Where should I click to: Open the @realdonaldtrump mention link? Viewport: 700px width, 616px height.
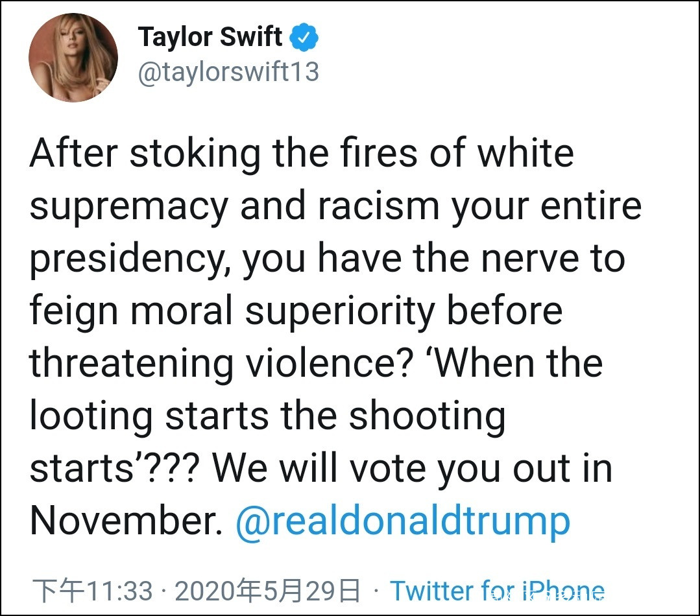tap(402, 520)
